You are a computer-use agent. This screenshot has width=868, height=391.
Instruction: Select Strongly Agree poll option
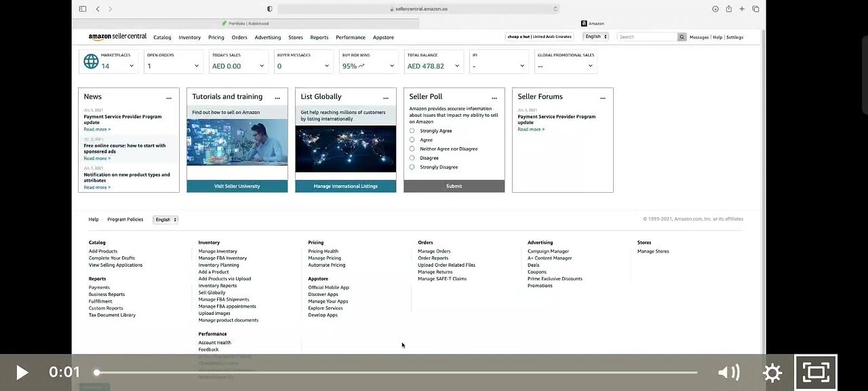(x=412, y=130)
